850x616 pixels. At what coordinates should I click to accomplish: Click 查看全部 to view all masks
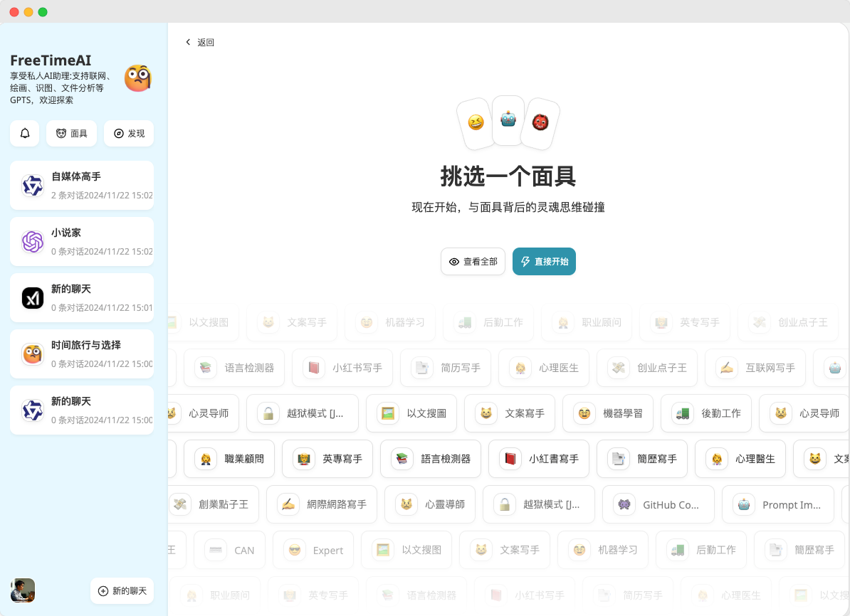click(x=473, y=262)
